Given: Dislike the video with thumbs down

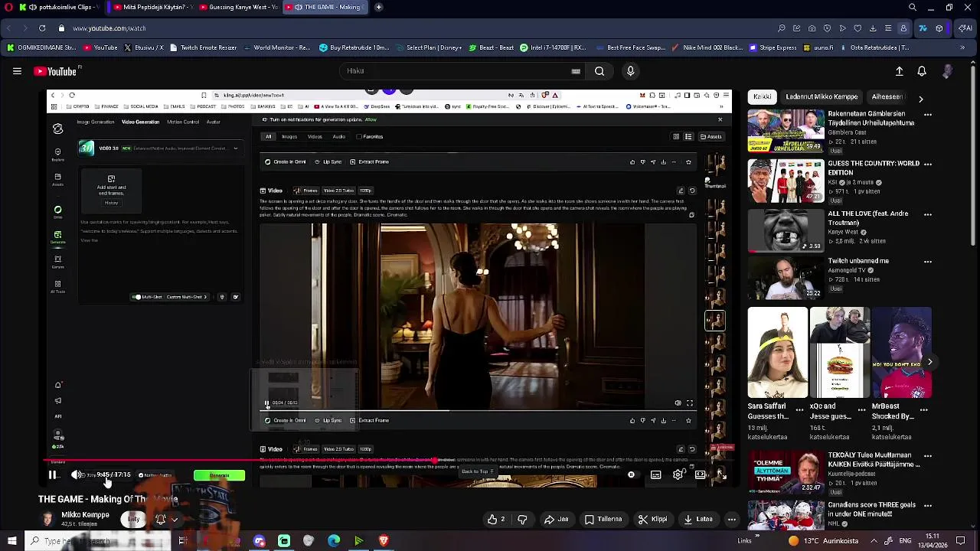Looking at the screenshot, I should 522,520.
